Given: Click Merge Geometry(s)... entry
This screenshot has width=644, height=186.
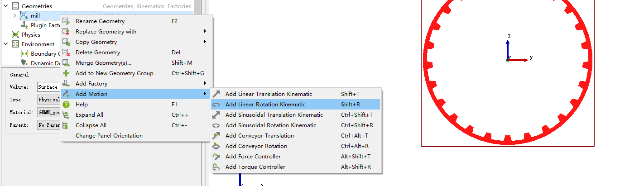Looking at the screenshot, I should 103,63.
